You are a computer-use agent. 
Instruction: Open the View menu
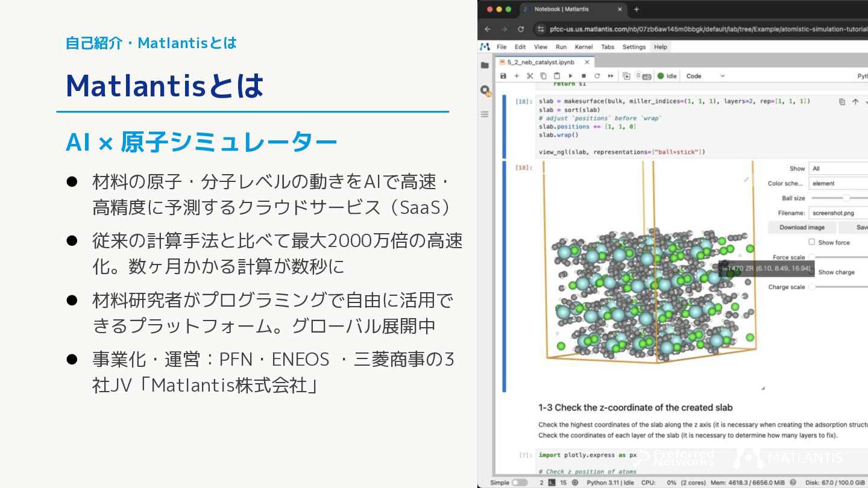pyautogui.click(x=541, y=47)
